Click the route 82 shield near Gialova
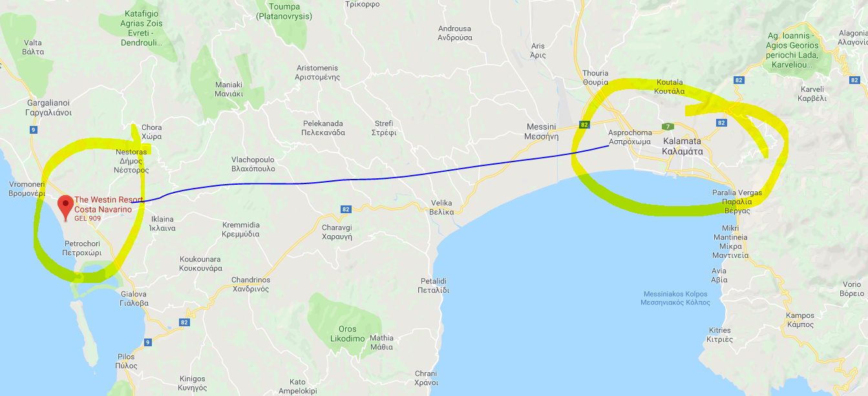The image size is (868, 396). coord(185,322)
